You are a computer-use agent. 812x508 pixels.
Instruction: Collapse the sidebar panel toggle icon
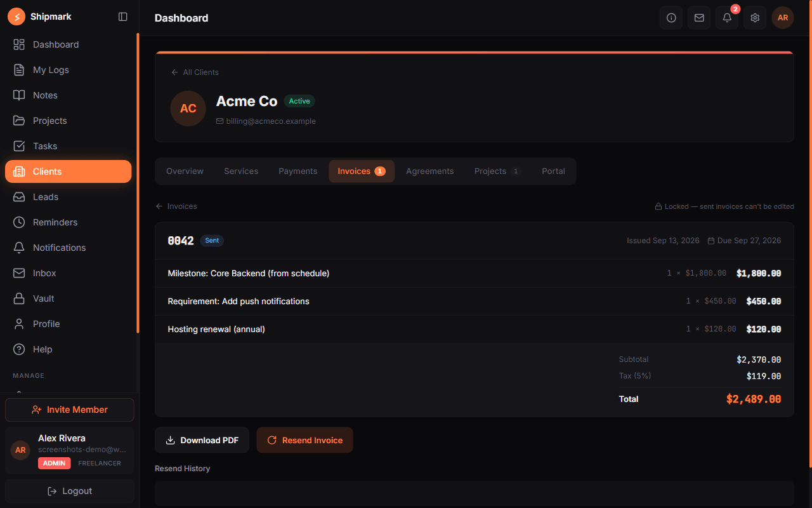123,17
